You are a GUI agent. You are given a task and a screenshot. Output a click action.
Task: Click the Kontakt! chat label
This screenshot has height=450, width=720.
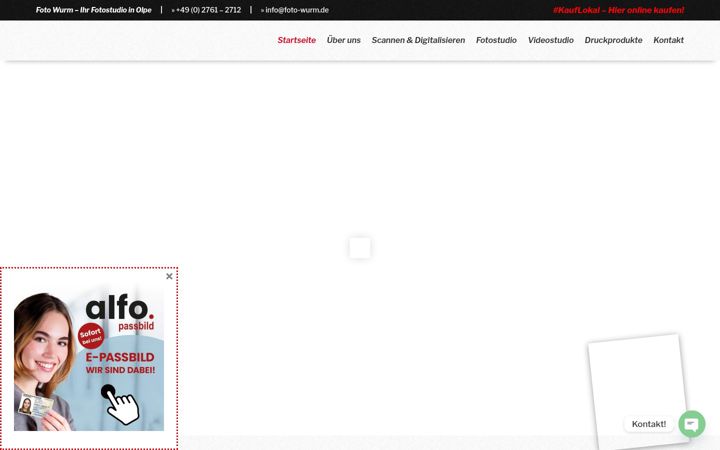tap(648, 424)
